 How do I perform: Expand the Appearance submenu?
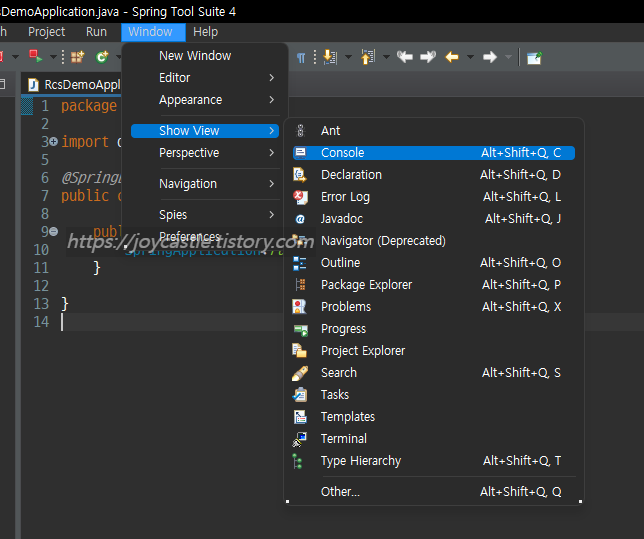point(205,100)
